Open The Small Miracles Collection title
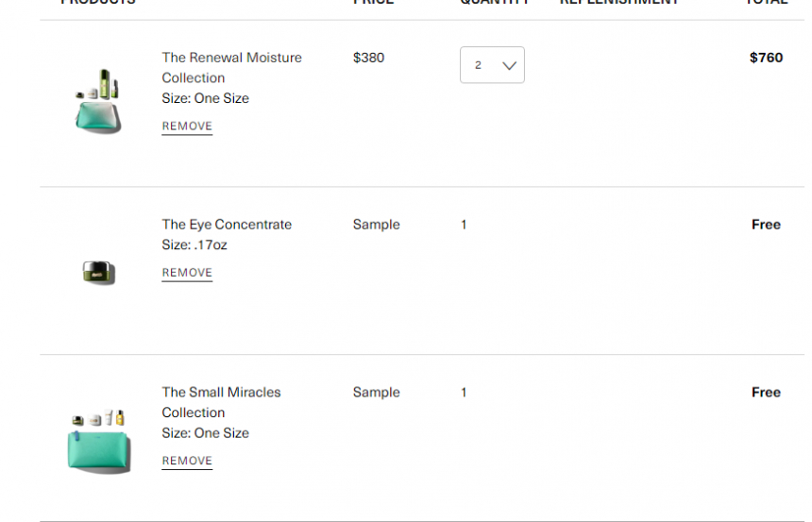 click(221, 402)
